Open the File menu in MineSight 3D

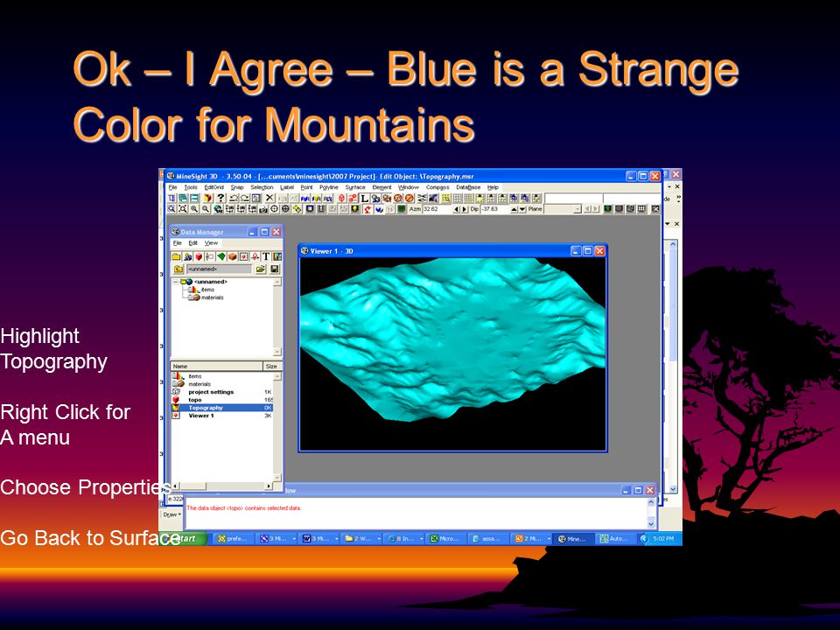(x=172, y=187)
